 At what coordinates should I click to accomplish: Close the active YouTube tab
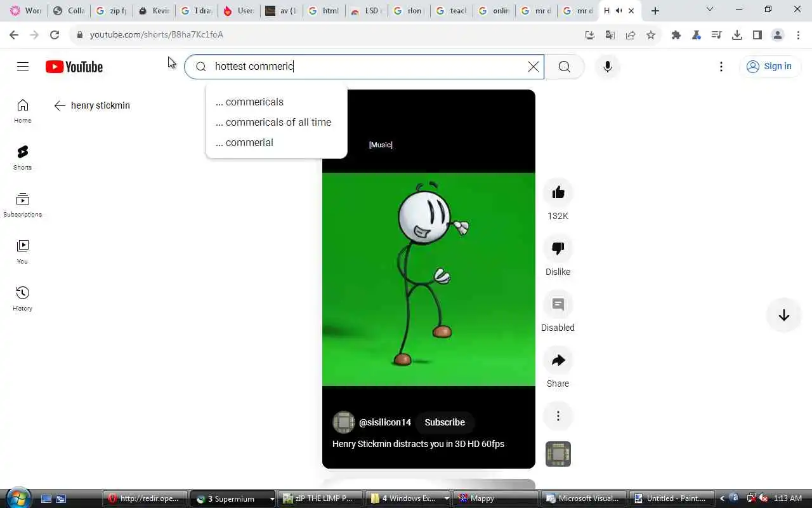631,11
